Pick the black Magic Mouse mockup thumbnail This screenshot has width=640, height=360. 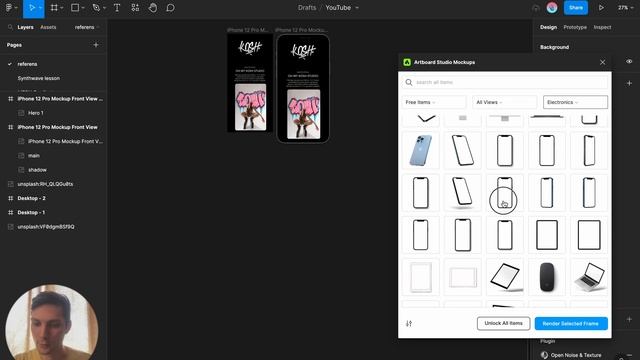coord(547,277)
